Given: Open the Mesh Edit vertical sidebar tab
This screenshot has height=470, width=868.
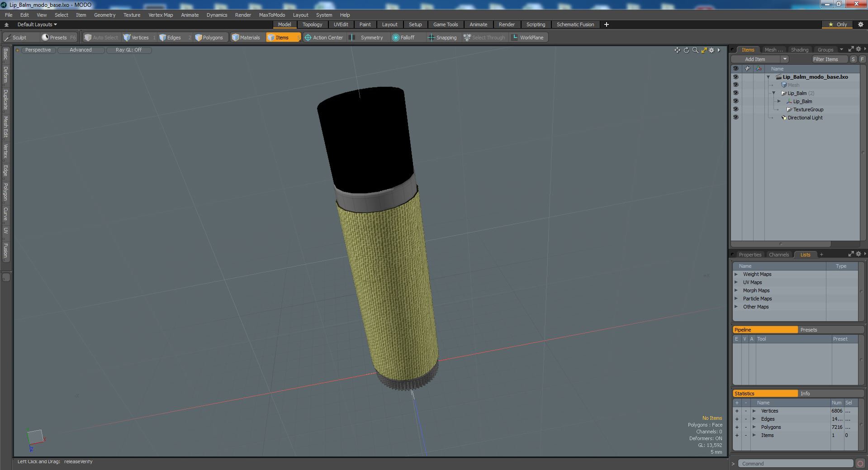Looking at the screenshot, I should [6, 127].
